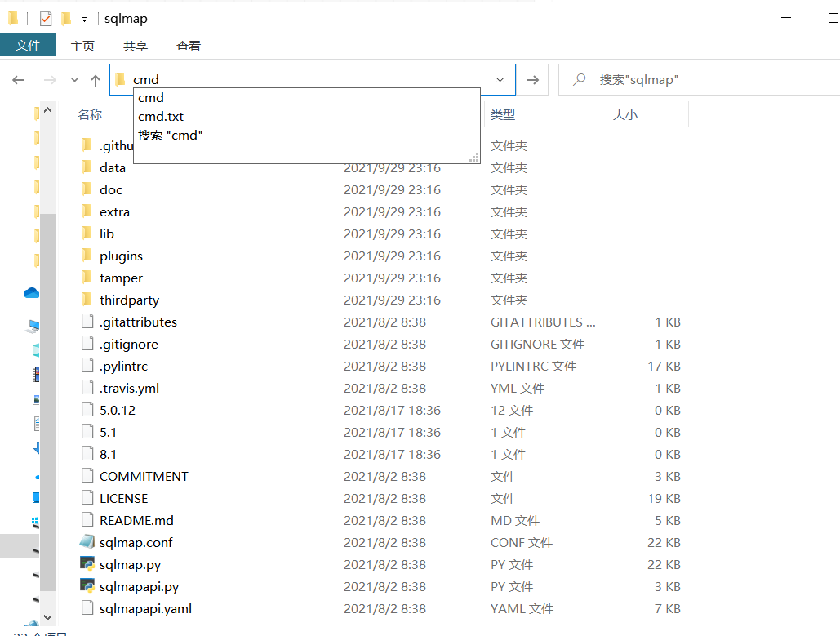Click the magnifier search icon
The width and height of the screenshot is (840, 636).
coord(579,80)
